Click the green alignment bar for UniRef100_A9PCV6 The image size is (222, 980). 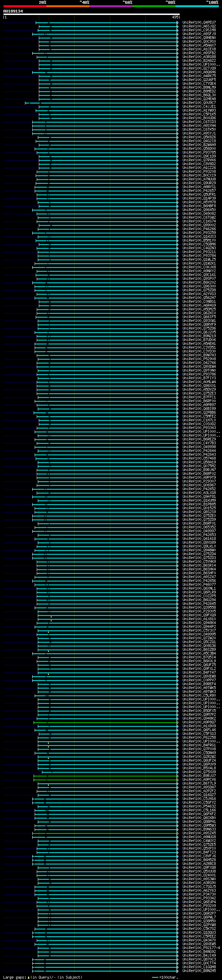106,779
